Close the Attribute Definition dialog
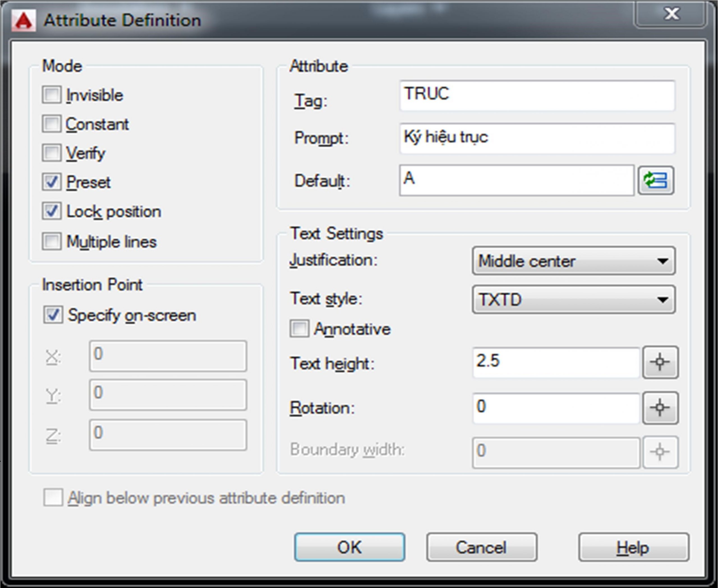The image size is (718, 588). pos(671,14)
